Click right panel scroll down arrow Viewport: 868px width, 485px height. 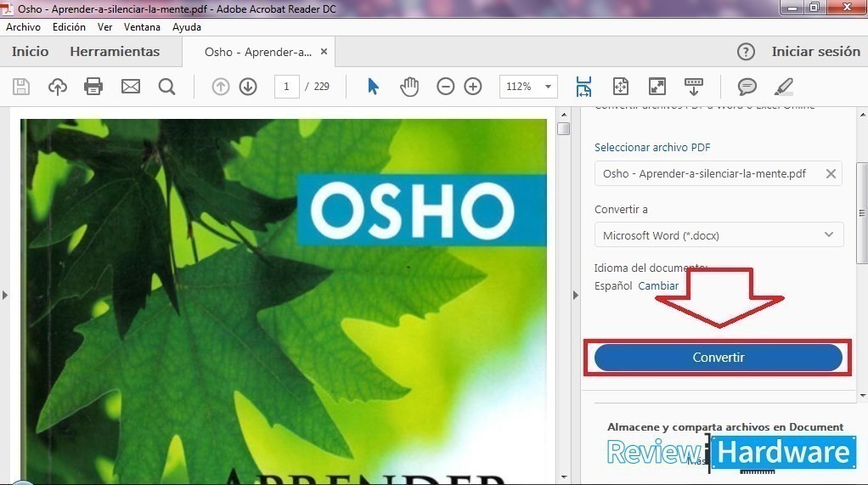coord(862,396)
